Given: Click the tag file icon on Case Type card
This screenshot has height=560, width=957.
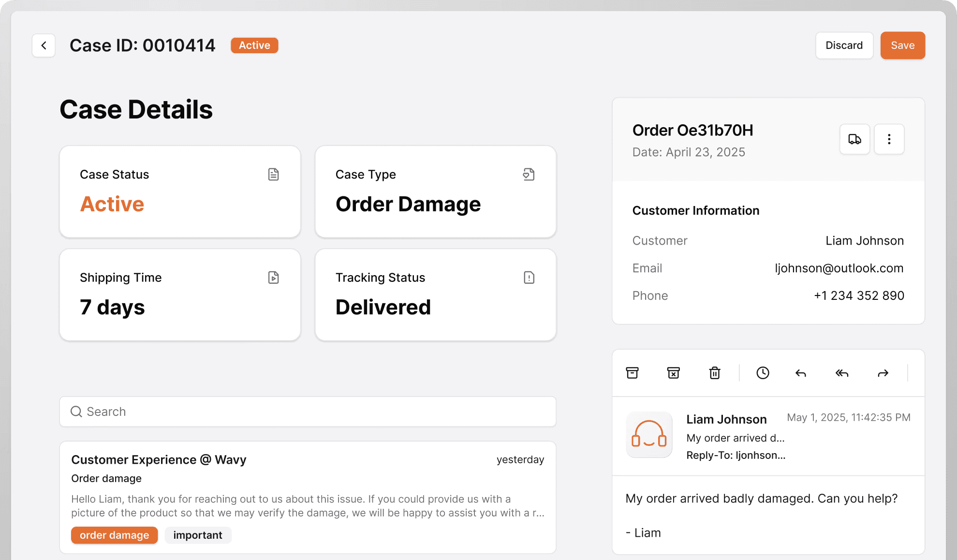Looking at the screenshot, I should click(529, 175).
